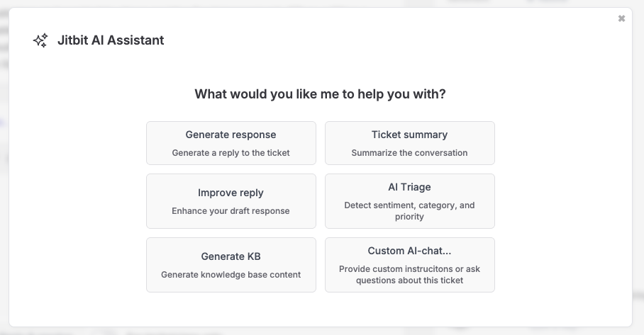Click "Generate knowledge base content" description

pos(231,275)
